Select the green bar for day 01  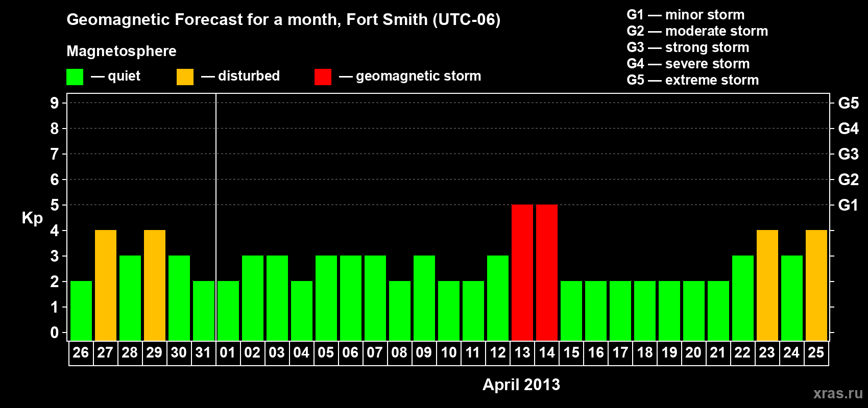pyautogui.click(x=228, y=311)
